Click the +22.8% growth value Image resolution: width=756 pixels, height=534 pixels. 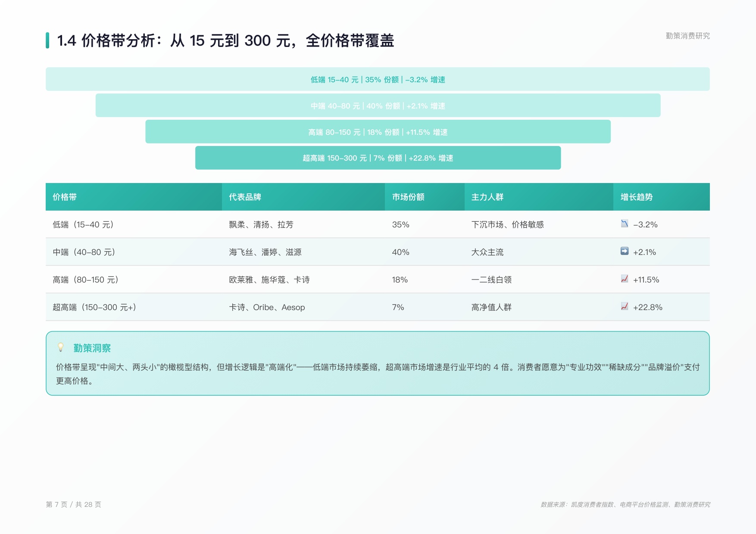point(648,307)
